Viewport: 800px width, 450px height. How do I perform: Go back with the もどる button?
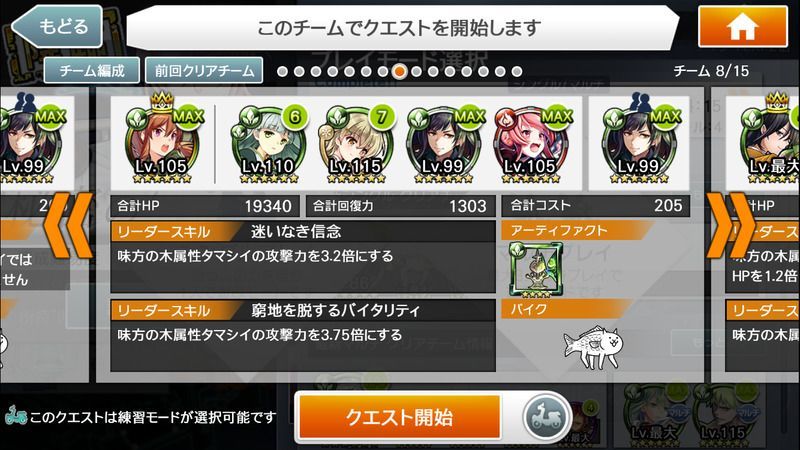tap(57, 27)
